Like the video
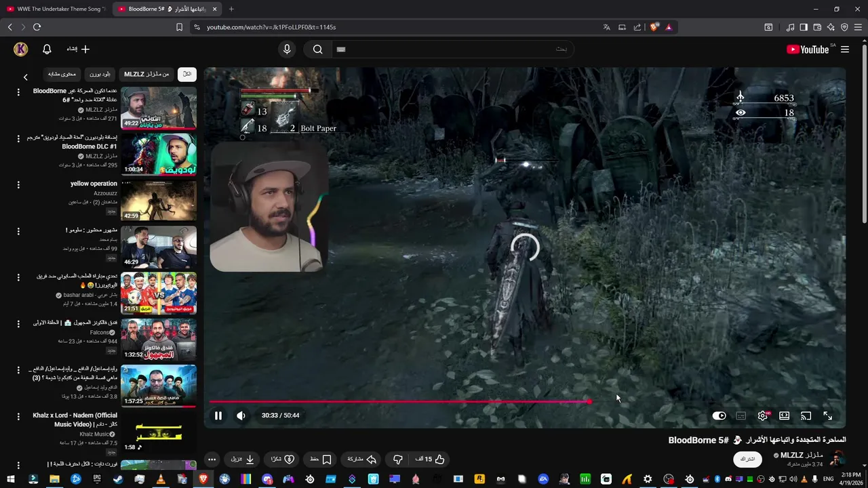The image size is (868, 488). pyautogui.click(x=430, y=459)
